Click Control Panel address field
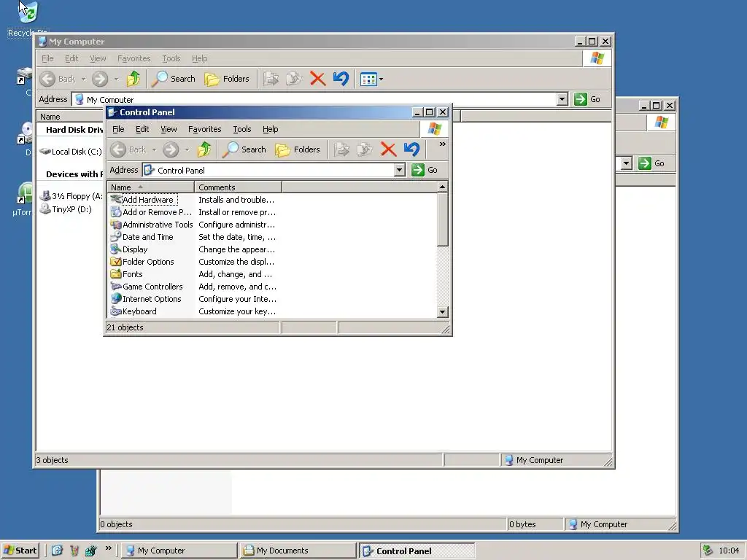This screenshot has height=560, width=747. click(x=268, y=170)
